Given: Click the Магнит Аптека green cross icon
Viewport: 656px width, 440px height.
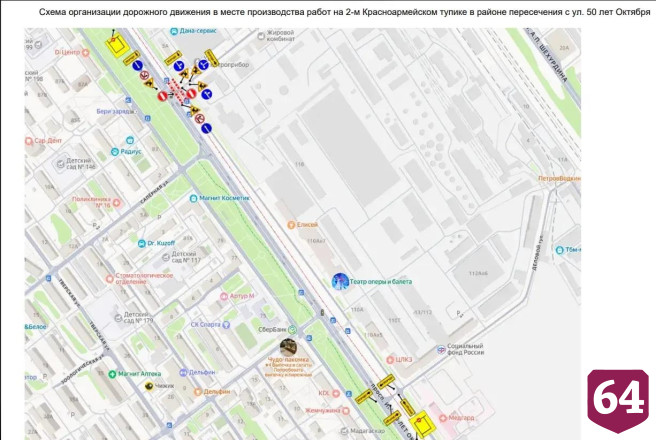Looking at the screenshot, I should click(x=112, y=374).
